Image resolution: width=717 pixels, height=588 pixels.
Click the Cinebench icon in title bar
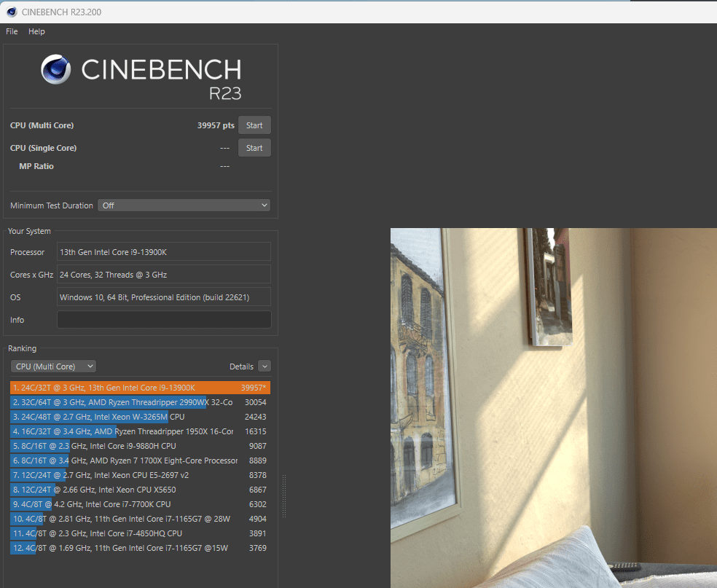click(x=12, y=12)
